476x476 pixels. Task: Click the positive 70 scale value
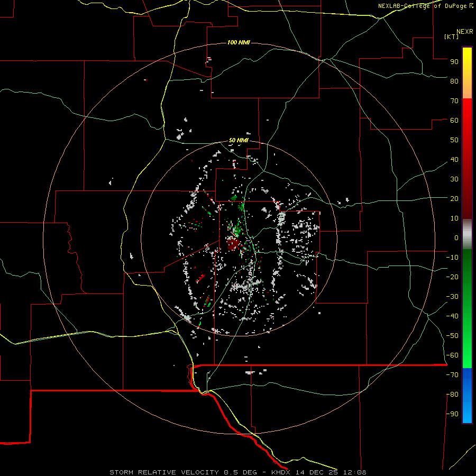click(454, 101)
